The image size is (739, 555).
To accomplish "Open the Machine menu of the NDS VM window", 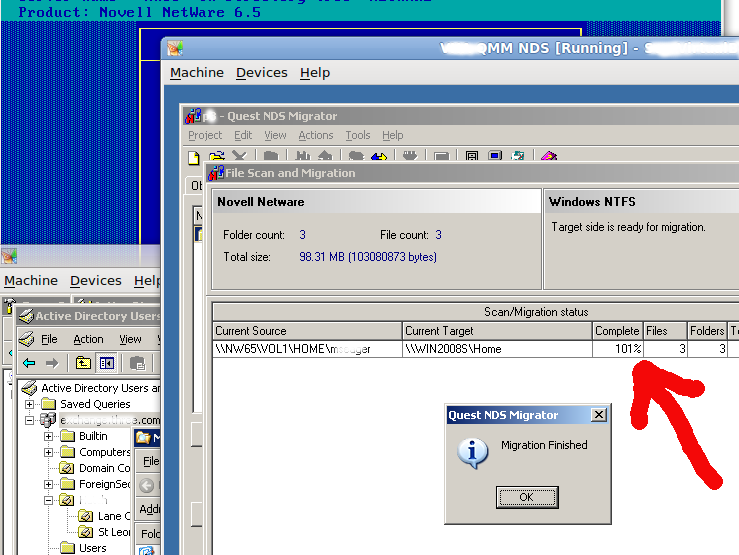I will pos(197,73).
